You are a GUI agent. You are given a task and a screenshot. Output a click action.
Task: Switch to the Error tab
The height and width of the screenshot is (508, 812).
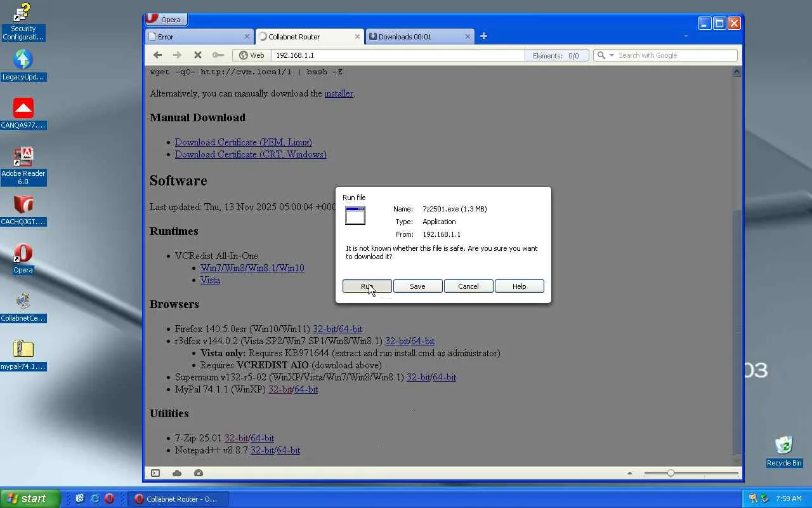tap(199, 37)
